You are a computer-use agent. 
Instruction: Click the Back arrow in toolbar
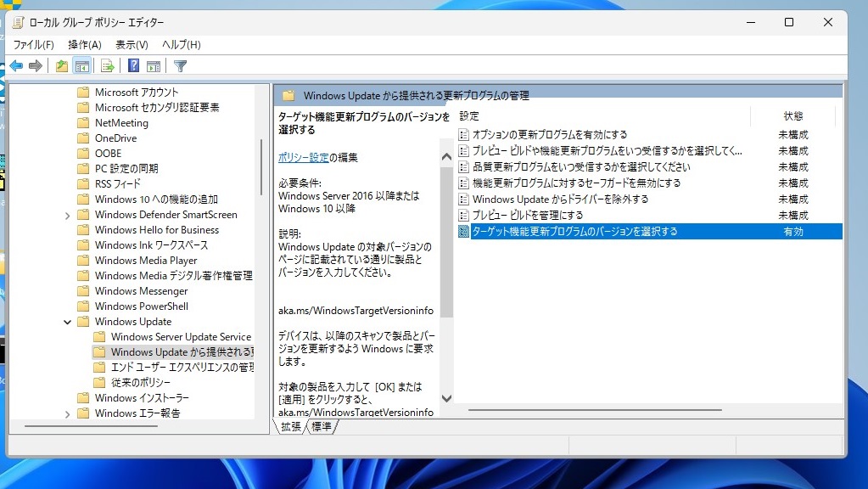point(16,66)
